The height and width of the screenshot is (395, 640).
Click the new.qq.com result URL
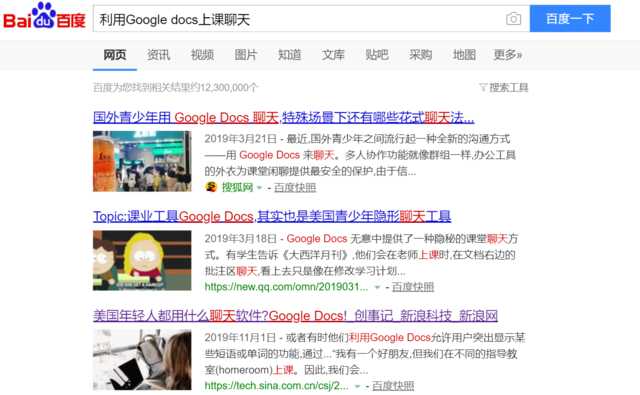286,287
